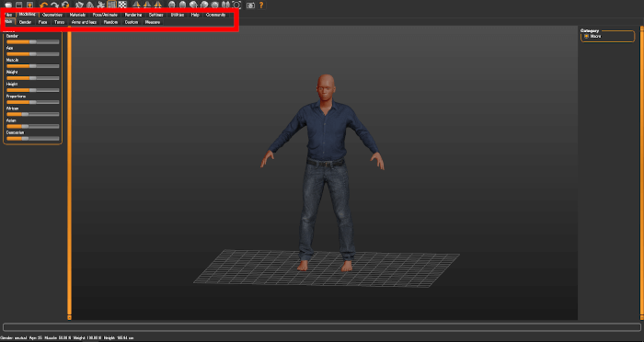This screenshot has height=342, width=644.
Task: Select the Torso sub-tab
Action: [x=59, y=22]
